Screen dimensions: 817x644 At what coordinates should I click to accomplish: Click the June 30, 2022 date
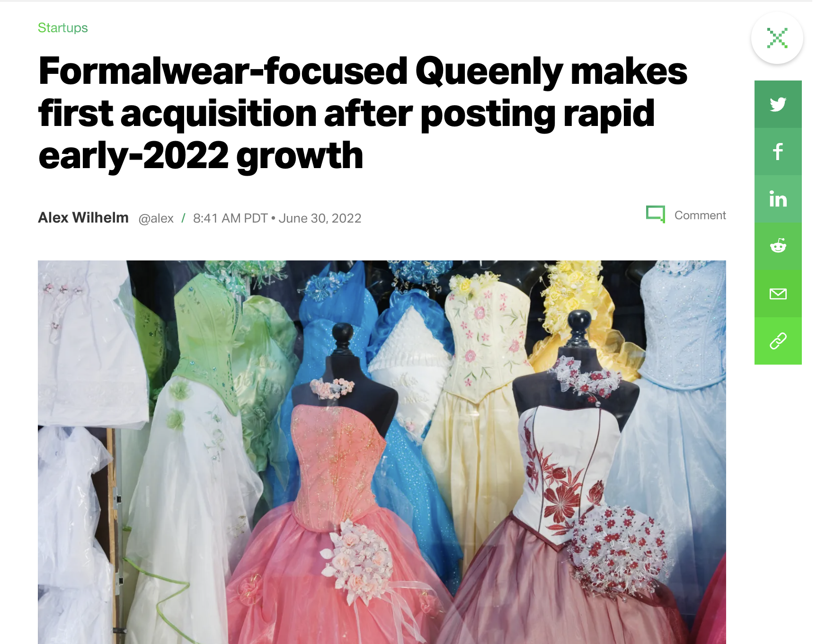pos(320,218)
